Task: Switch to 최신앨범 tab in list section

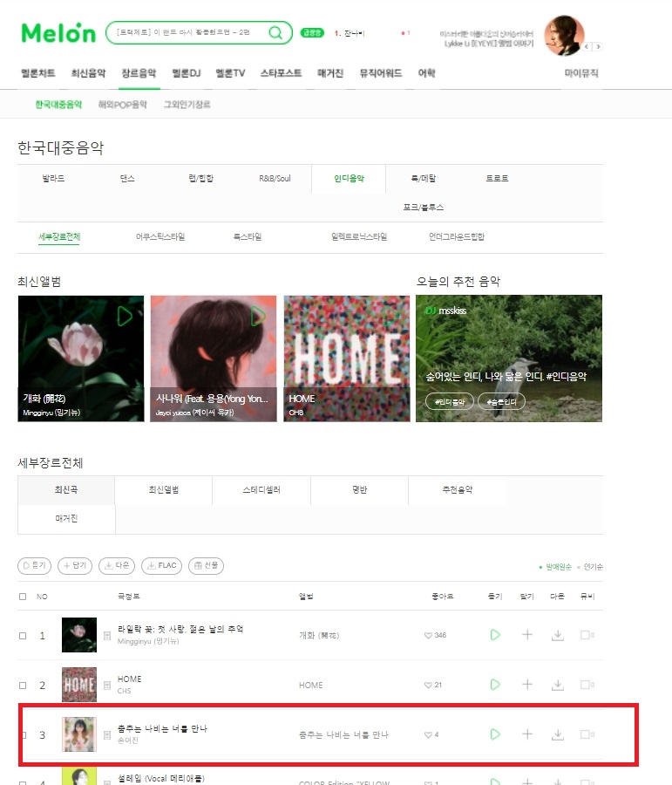Action: [163, 489]
